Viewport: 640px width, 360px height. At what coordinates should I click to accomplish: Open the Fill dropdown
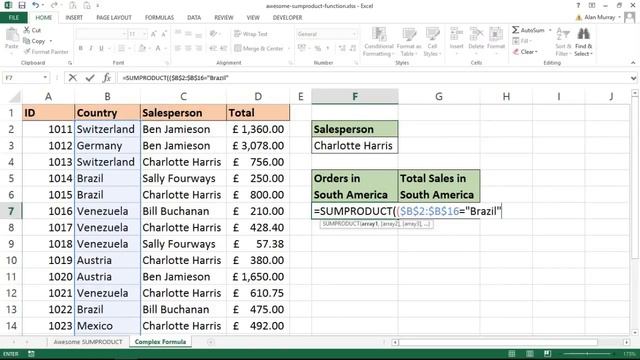[522, 41]
